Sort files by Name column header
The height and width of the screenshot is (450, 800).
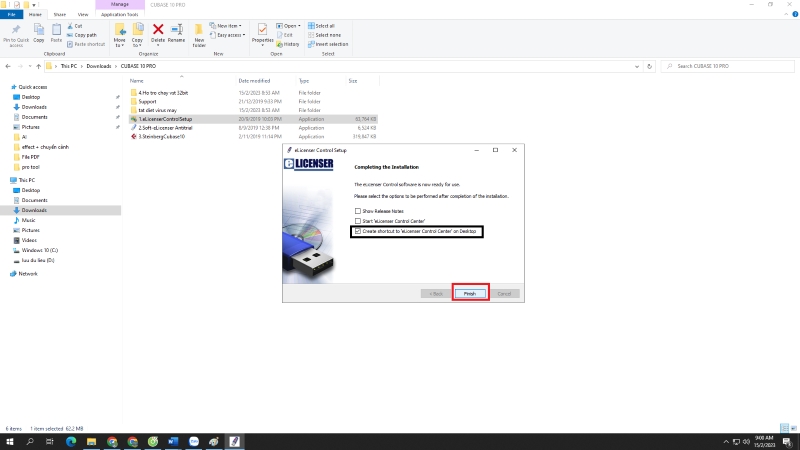point(136,81)
